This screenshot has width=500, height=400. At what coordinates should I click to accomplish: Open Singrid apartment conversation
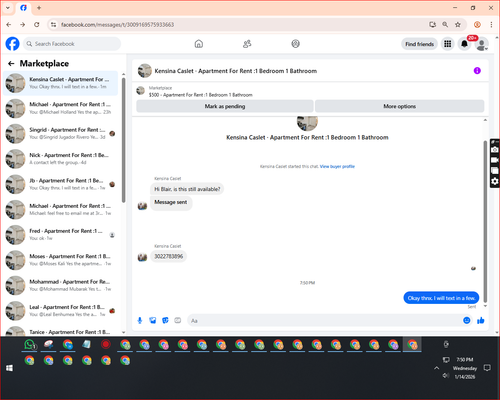(60, 133)
